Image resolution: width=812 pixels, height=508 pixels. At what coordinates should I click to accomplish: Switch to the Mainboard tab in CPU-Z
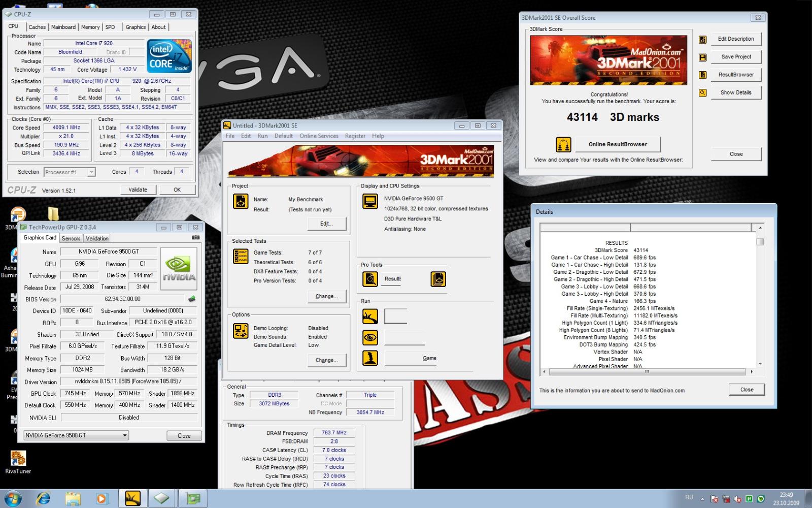63,27
